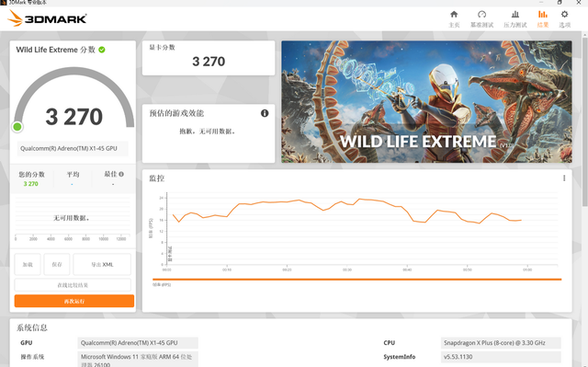This screenshot has width=588, height=367.
Task: Open the Stress Tests icon tab
Action: (x=515, y=15)
